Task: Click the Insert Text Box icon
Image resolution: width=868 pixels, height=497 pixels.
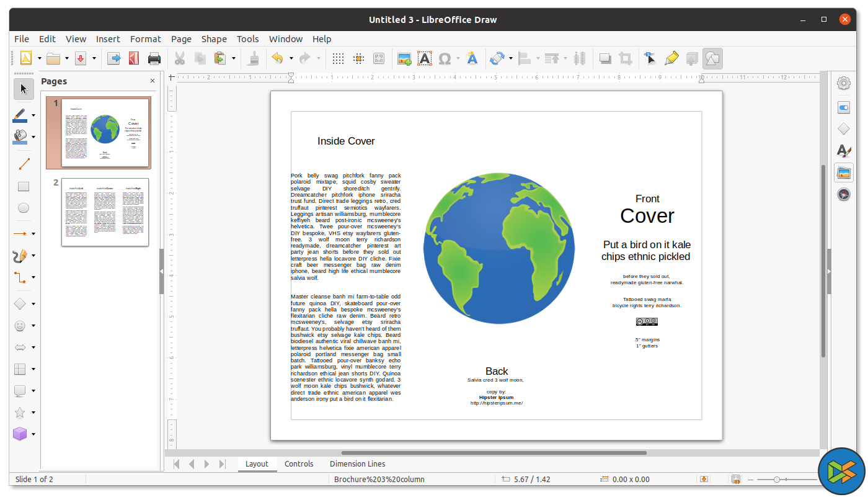Action: coord(424,58)
